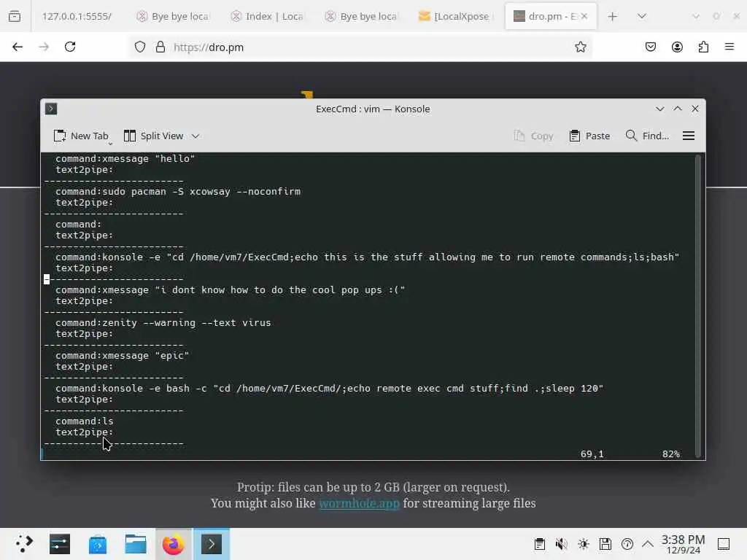Click the Firefox forward arrow
Screen dimensions: 747x560
tap(44, 47)
